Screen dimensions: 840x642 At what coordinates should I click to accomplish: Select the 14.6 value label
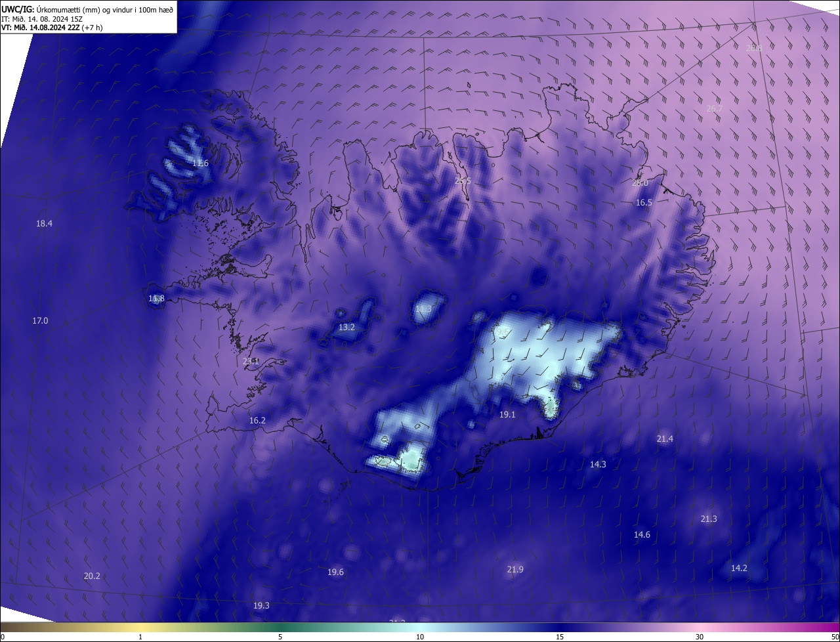(642, 535)
